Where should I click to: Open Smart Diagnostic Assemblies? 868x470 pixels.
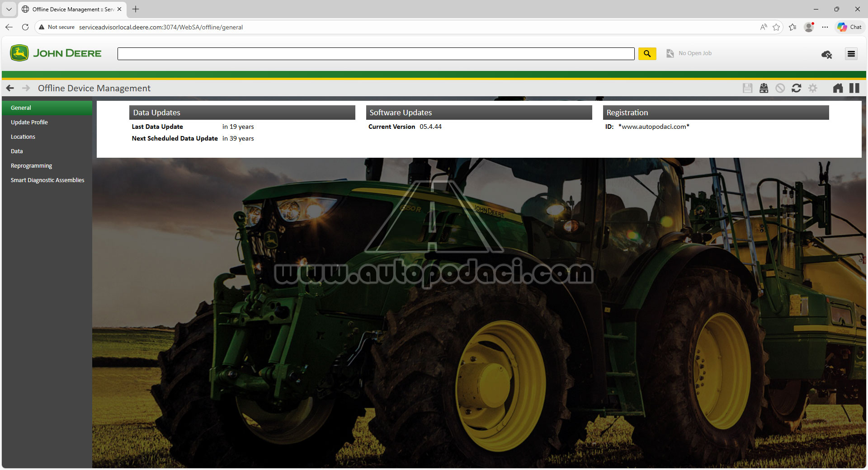click(x=47, y=180)
